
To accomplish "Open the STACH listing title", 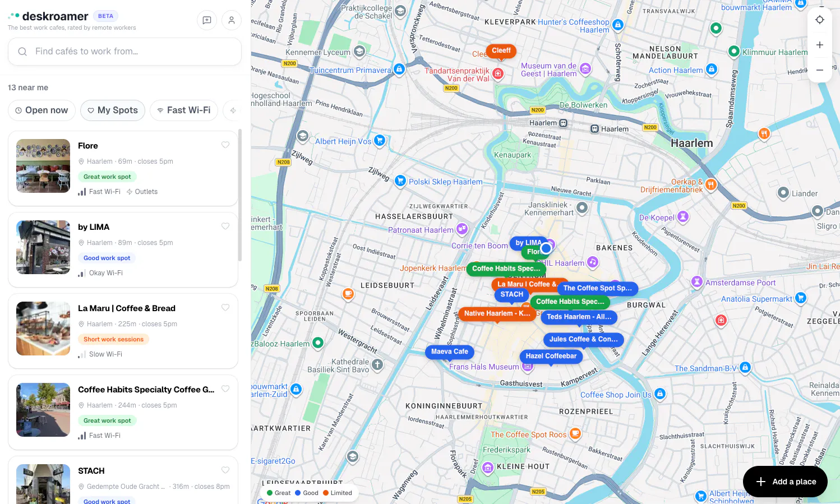I will point(91,471).
